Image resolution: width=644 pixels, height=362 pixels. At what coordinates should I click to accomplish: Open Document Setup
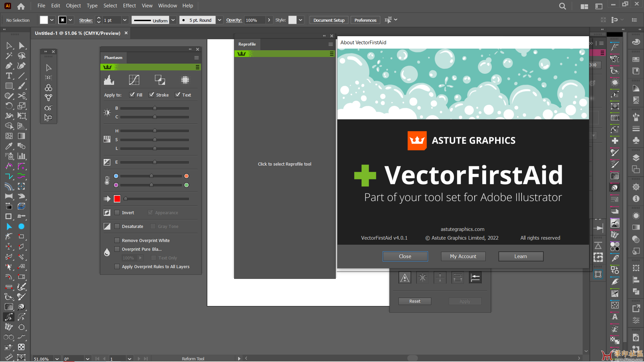pyautogui.click(x=329, y=20)
